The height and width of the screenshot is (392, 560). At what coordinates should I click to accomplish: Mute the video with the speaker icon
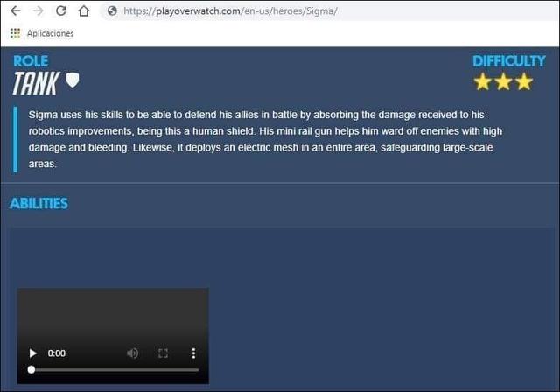click(132, 353)
